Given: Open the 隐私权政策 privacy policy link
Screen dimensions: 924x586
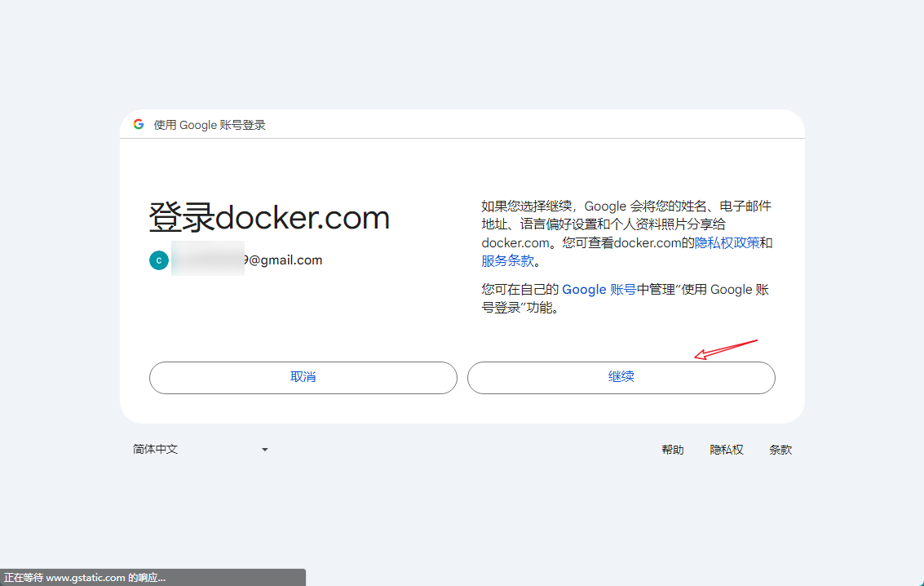Looking at the screenshot, I should click(727, 243).
